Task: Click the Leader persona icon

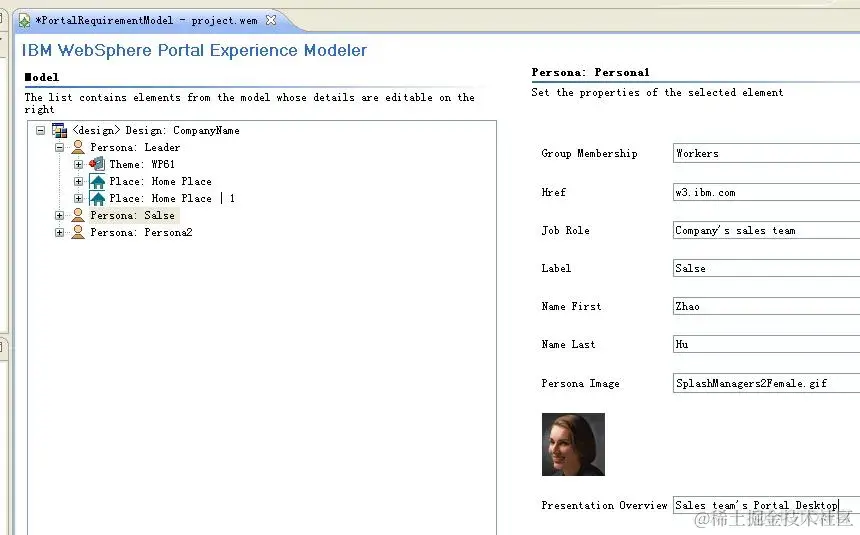Action: click(x=78, y=147)
